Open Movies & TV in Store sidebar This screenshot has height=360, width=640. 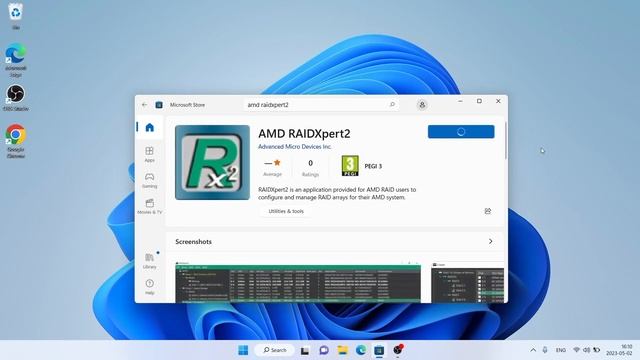pyautogui.click(x=149, y=206)
